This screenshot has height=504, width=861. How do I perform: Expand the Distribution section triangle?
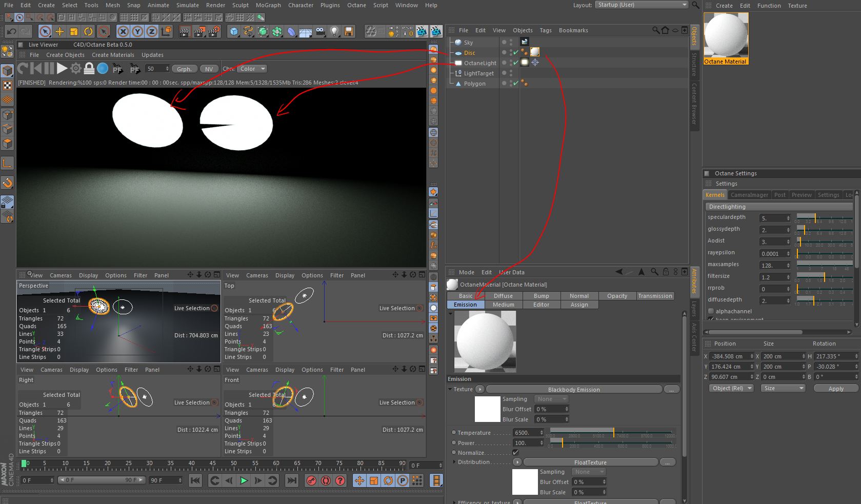point(454,462)
